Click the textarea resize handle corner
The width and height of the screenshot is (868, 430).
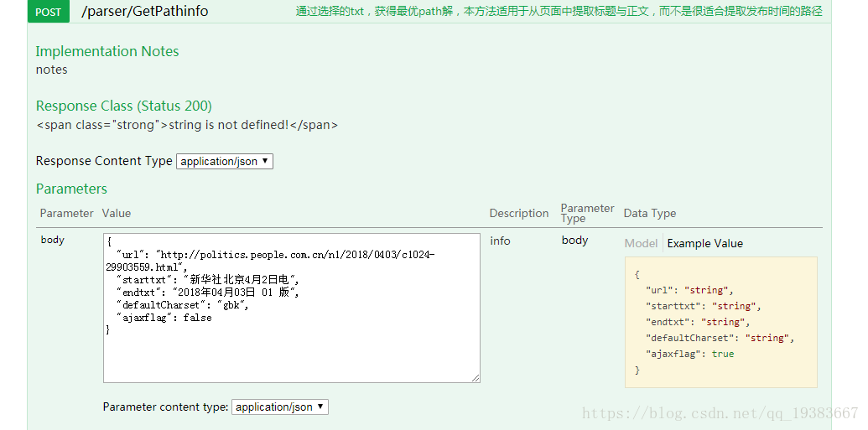pyautogui.click(x=476, y=377)
